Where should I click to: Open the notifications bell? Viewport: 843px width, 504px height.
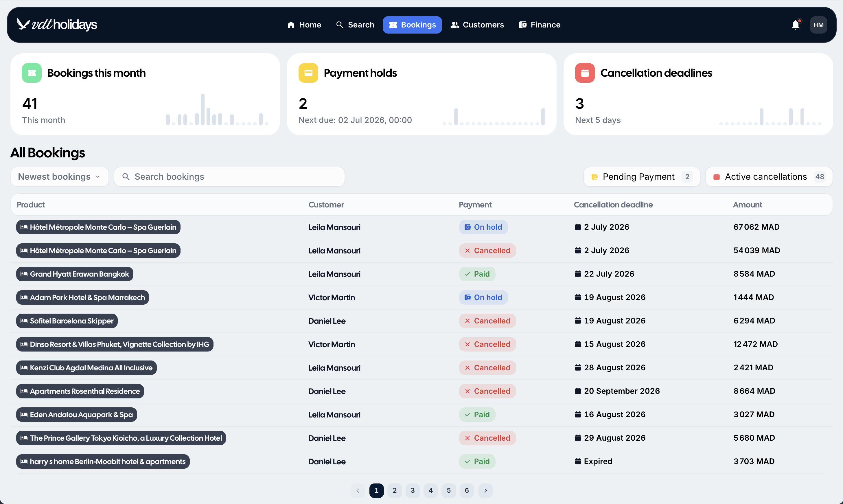[796, 25]
